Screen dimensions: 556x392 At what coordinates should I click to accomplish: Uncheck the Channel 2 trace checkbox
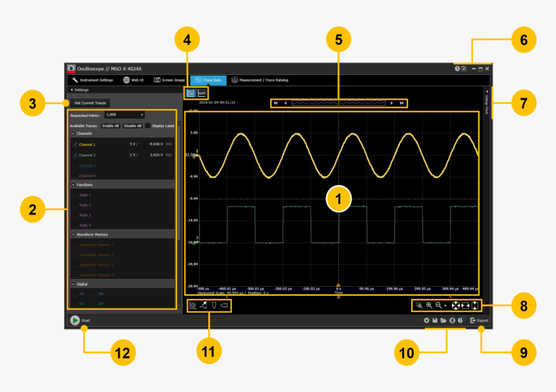tap(75, 156)
